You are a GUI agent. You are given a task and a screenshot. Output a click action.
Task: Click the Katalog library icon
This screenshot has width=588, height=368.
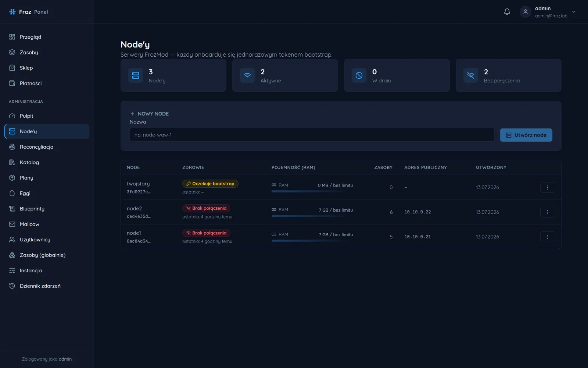coord(12,162)
